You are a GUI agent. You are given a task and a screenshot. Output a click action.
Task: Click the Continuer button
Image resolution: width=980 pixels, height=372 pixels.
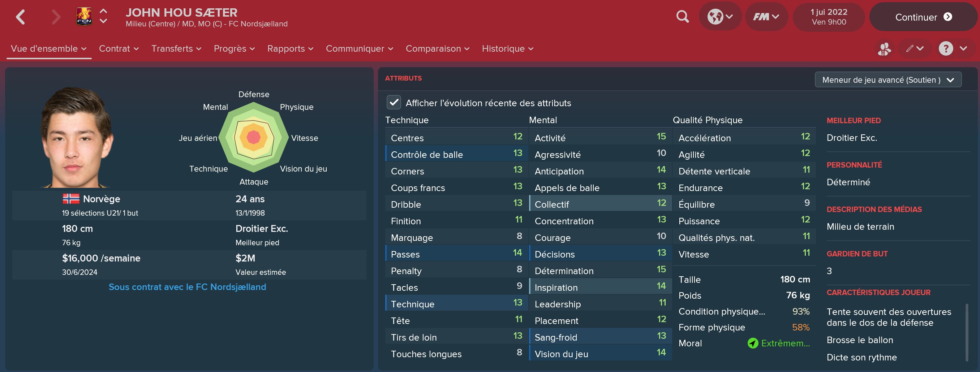pos(923,17)
